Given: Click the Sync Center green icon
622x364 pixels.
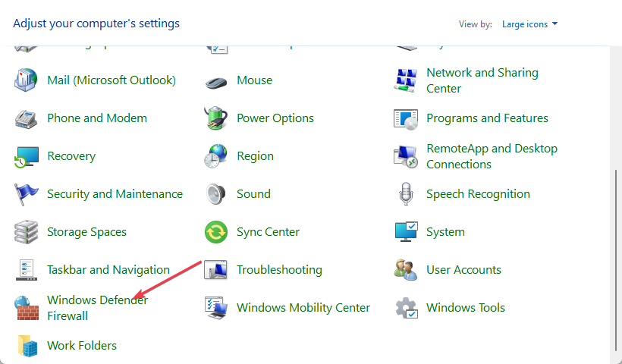Looking at the screenshot, I should 216,232.
